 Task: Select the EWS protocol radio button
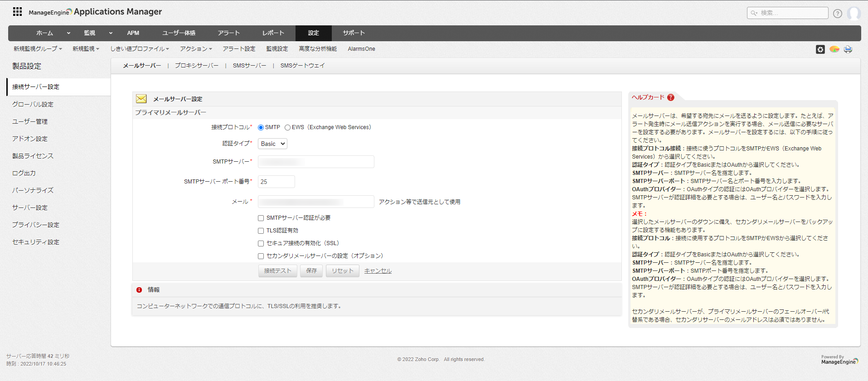(287, 128)
